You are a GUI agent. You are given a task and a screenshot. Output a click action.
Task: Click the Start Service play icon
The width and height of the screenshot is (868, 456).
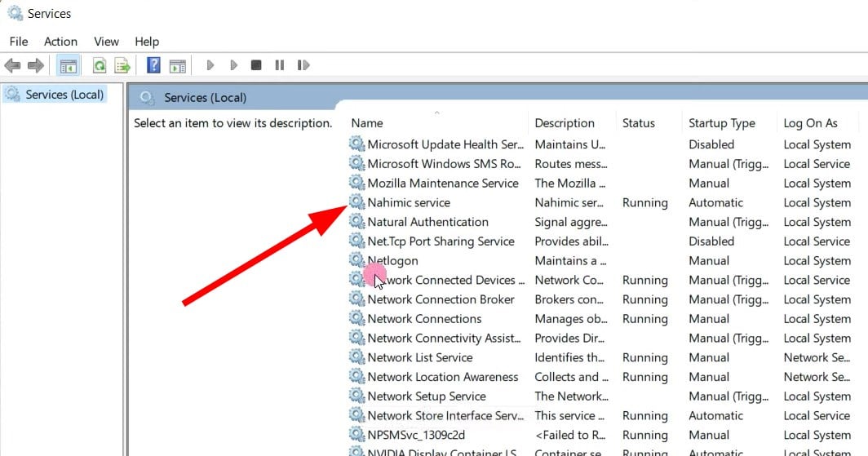(210, 65)
